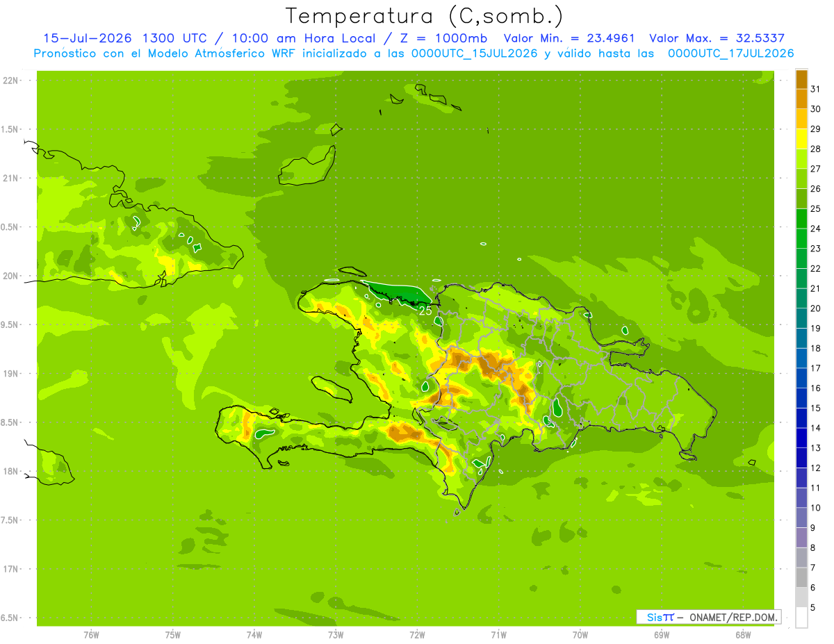Click the purple legend swatch between 8 and 9
This screenshot has width=834, height=644.
[x=801, y=538]
